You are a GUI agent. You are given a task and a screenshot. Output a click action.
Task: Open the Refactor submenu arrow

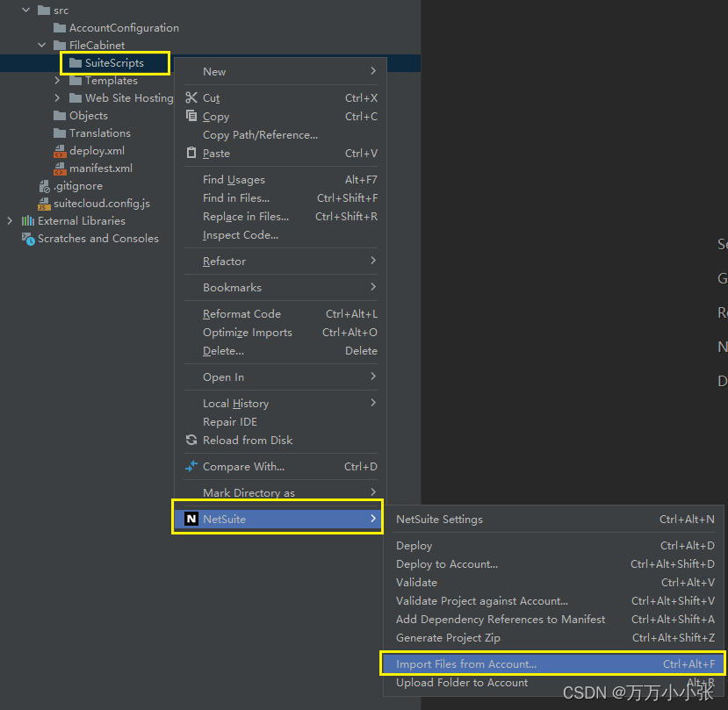coord(373,261)
